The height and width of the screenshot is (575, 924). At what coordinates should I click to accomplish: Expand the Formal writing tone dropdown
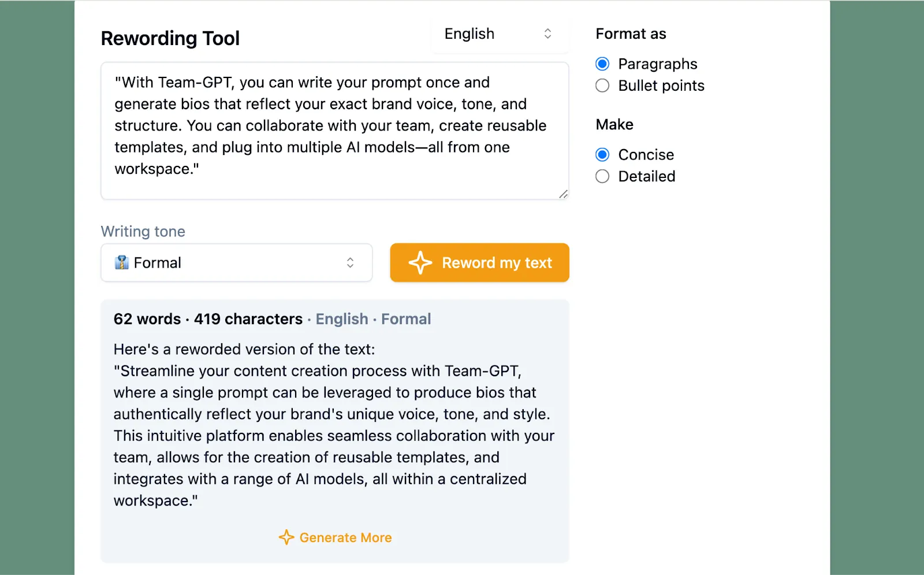236,263
